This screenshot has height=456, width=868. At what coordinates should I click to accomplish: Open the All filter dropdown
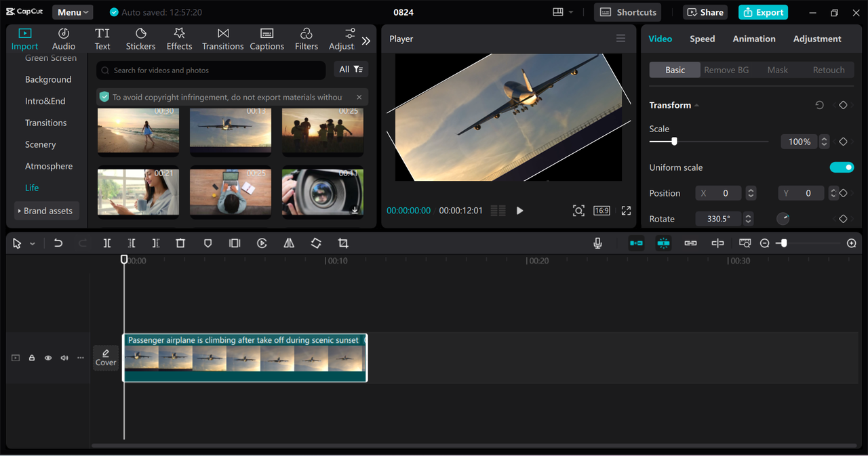click(x=351, y=70)
